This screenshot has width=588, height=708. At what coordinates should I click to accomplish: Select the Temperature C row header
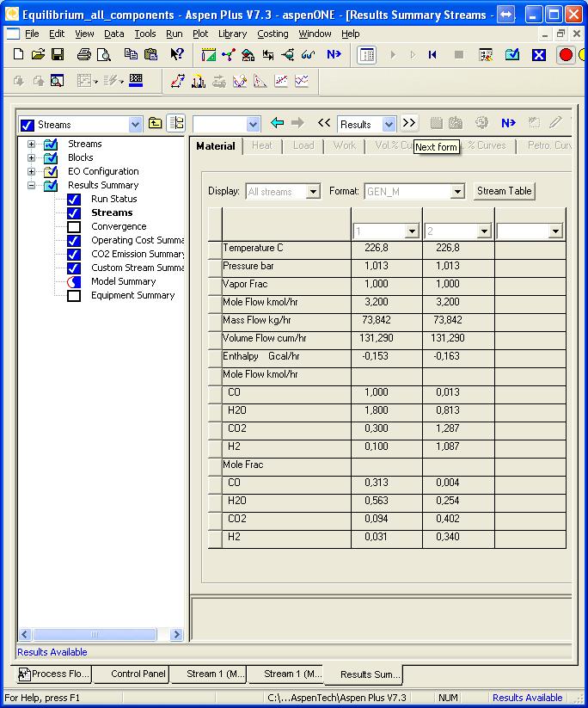(215, 249)
